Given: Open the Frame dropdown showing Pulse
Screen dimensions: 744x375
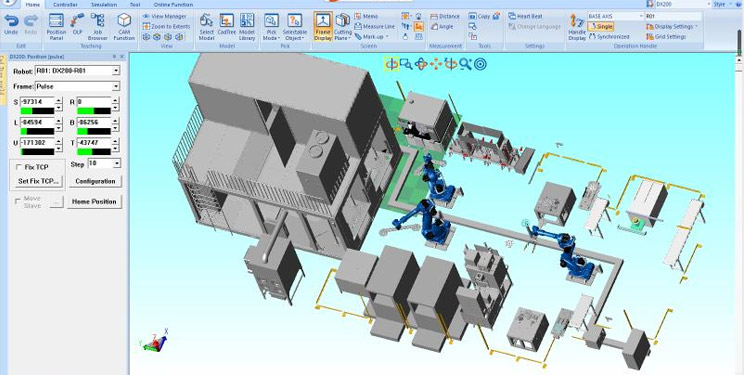Looking at the screenshot, I should pos(116,86).
